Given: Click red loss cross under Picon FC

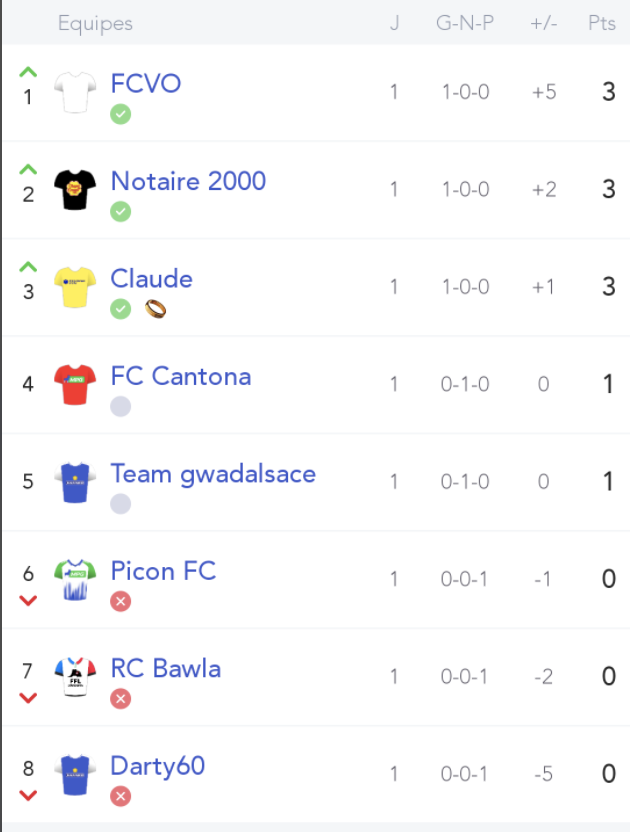Looking at the screenshot, I should tap(120, 601).
